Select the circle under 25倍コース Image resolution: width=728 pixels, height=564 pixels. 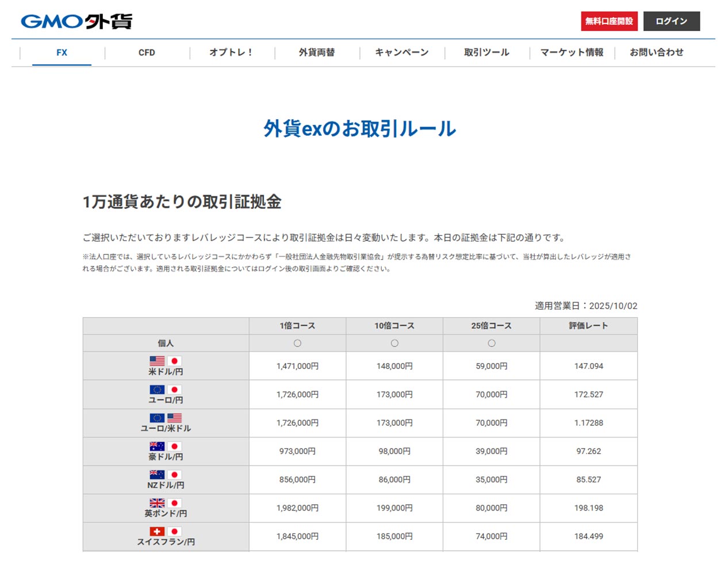coord(492,343)
